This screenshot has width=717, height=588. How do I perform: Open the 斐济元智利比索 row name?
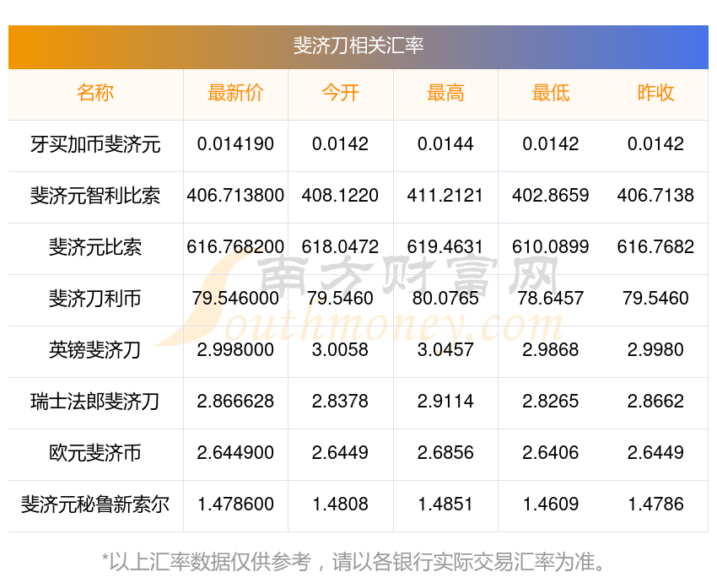pos(95,196)
